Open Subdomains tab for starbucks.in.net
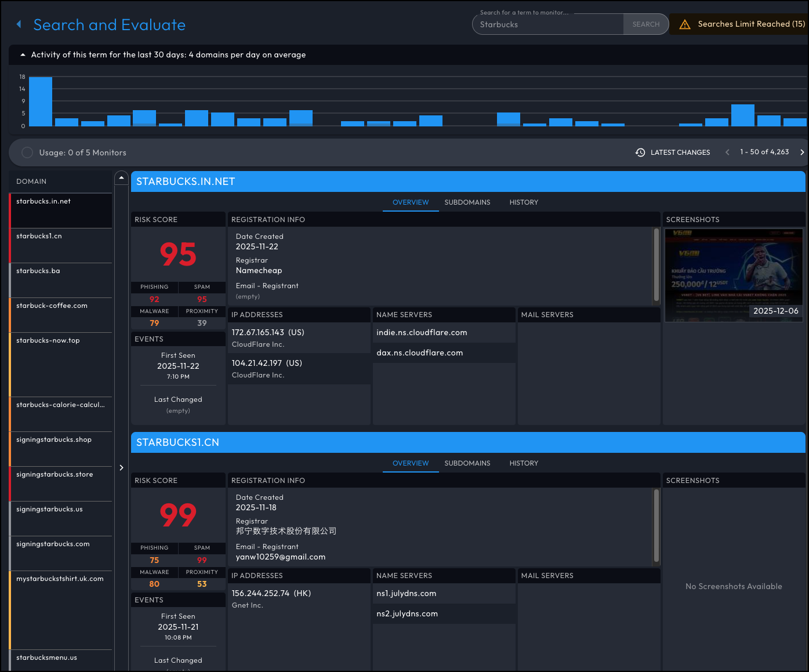The width and height of the screenshot is (809, 672). tap(467, 202)
